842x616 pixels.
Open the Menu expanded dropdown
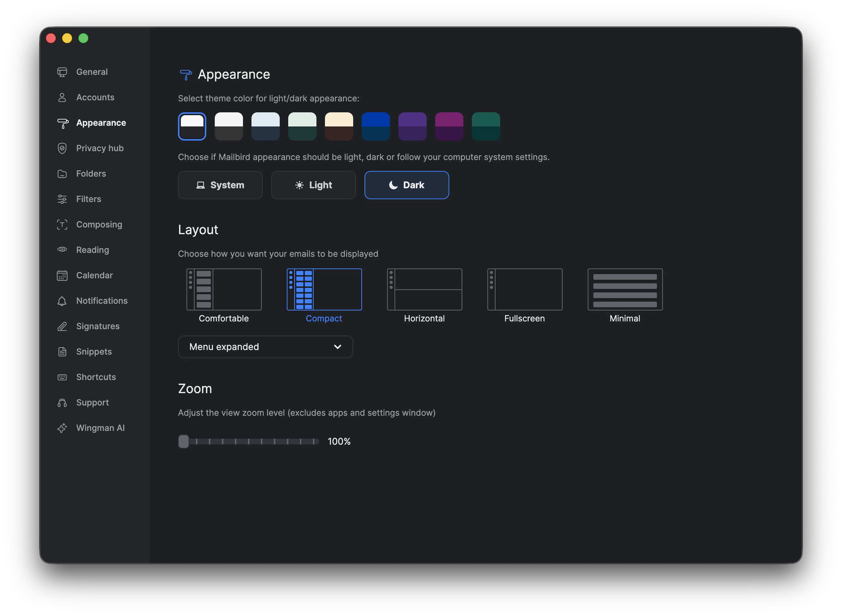click(x=266, y=347)
